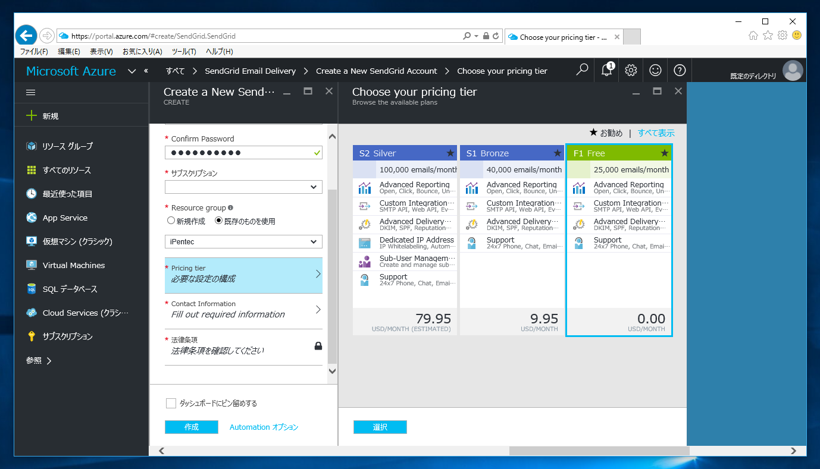Open Azure notifications bell icon
This screenshot has height=469, width=820.
click(x=607, y=70)
